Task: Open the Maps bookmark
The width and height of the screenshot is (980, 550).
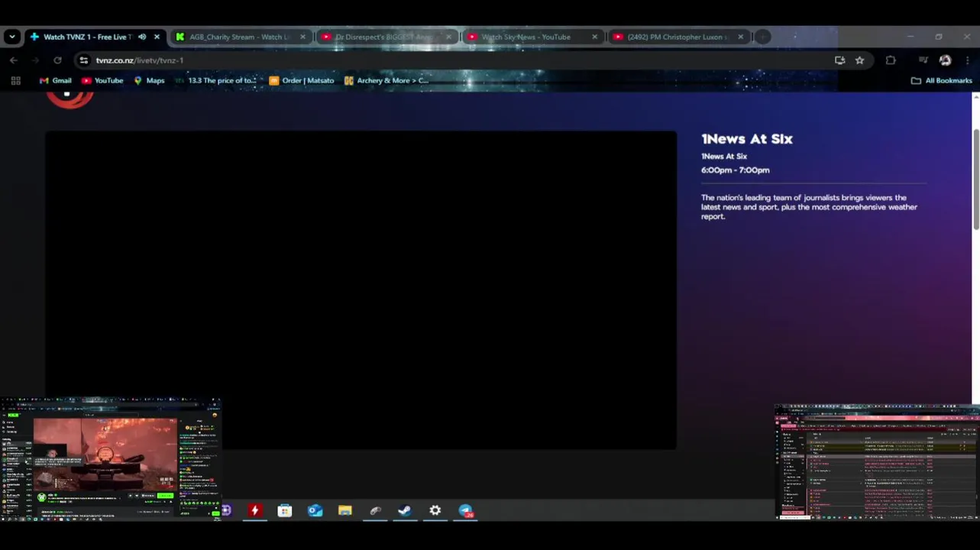Action: [149, 80]
